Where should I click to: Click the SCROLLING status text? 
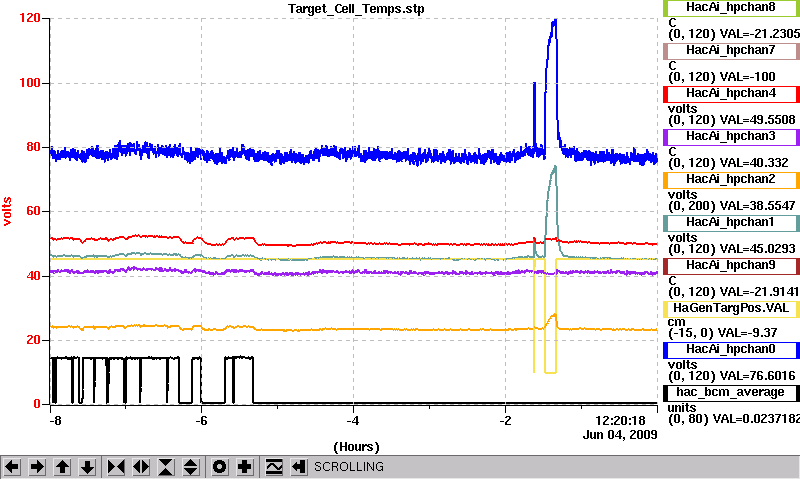pyautogui.click(x=348, y=467)
